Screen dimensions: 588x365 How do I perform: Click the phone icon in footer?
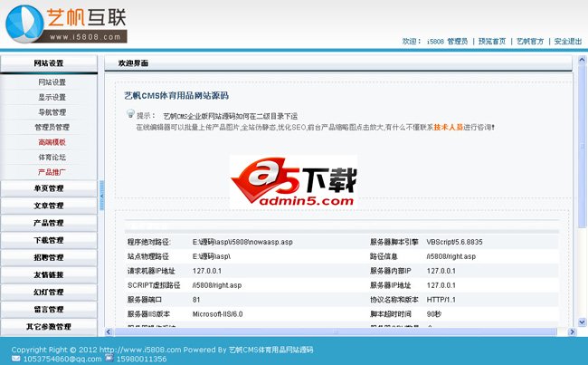tap(109, 358)
